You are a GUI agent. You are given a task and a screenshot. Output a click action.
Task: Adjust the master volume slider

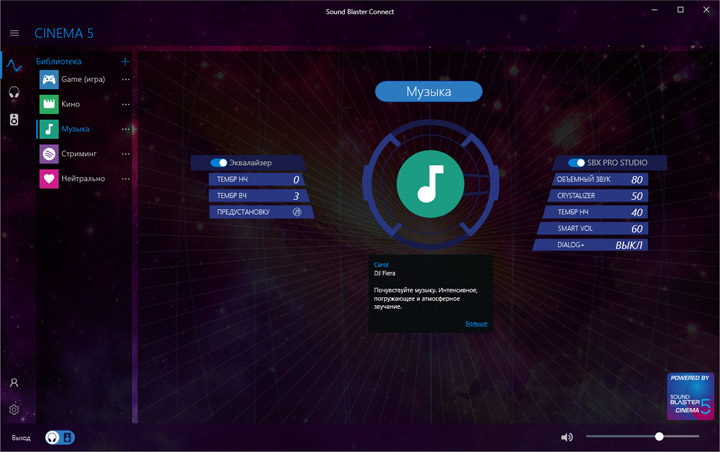coord(642,436)
